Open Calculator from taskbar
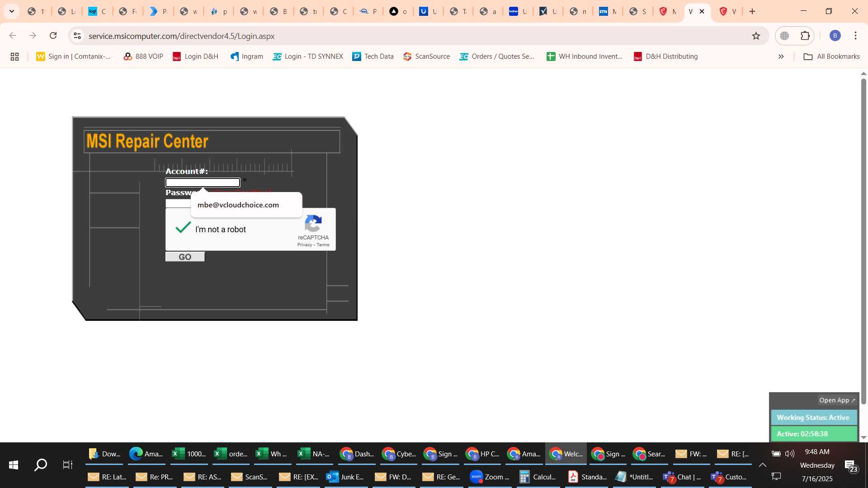This screenshot has height=488, width=868. coord(538,477)
